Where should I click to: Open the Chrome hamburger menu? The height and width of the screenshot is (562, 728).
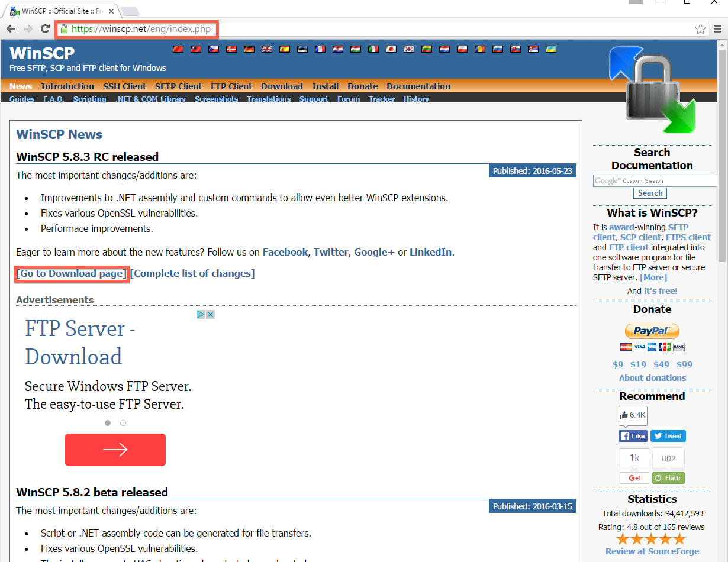click(x=717, y=29)
